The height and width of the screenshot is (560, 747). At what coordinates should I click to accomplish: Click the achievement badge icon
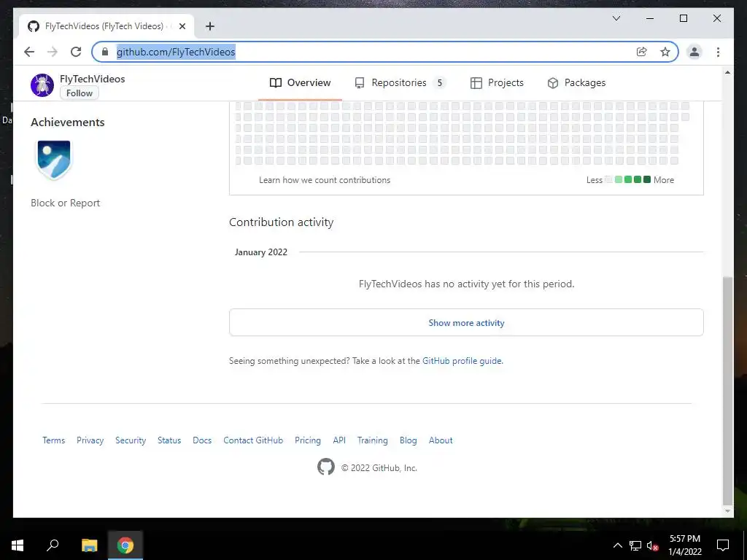point(54,160)
